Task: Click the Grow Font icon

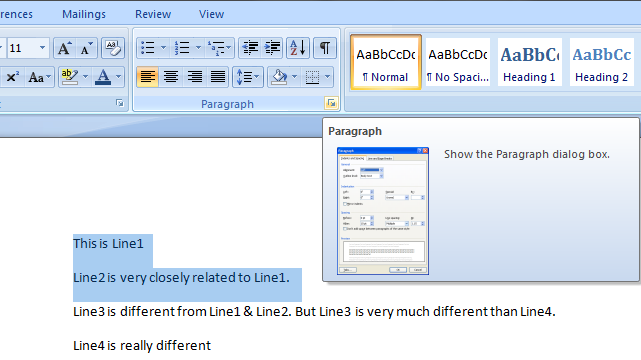Action: point(64,48)
